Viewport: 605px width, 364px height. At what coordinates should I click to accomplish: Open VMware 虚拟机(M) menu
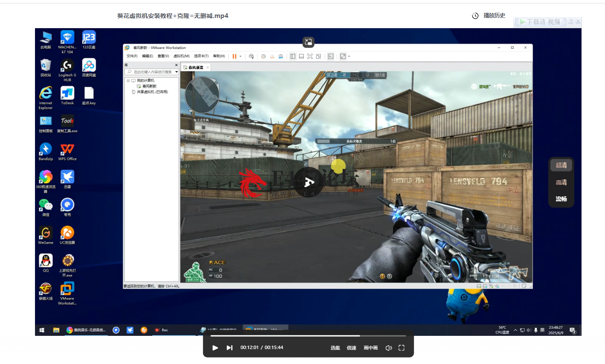click(x=181, y=56)
